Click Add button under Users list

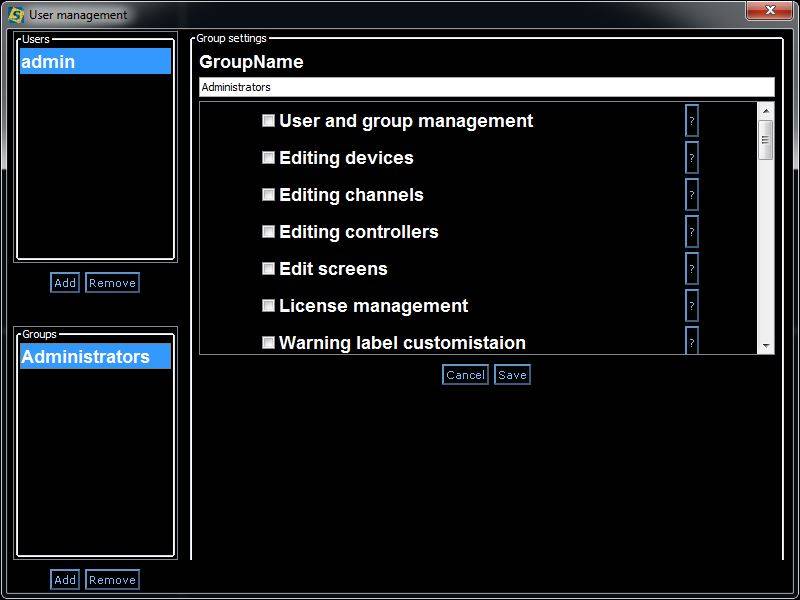65,283
